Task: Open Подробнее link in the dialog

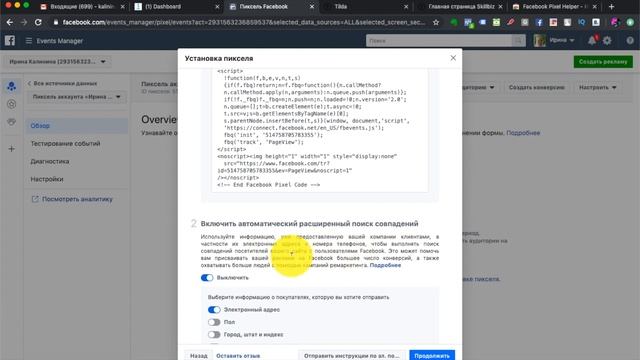Action: [x=385, y=265]
